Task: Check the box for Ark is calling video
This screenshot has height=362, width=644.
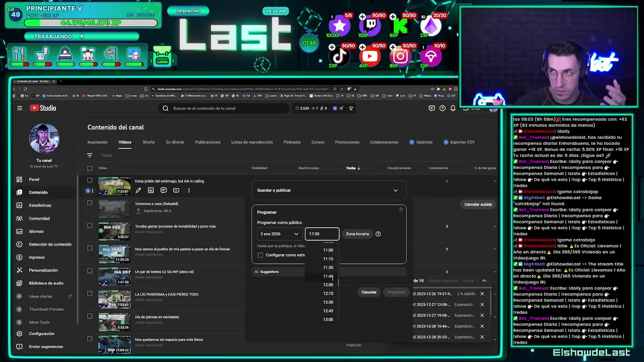Action: pos(90,180)
